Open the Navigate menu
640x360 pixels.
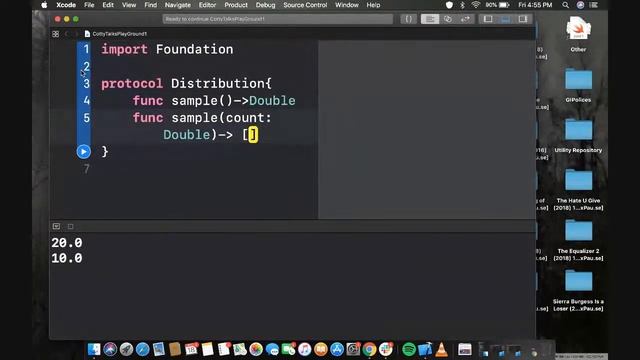tap(178, 5)
